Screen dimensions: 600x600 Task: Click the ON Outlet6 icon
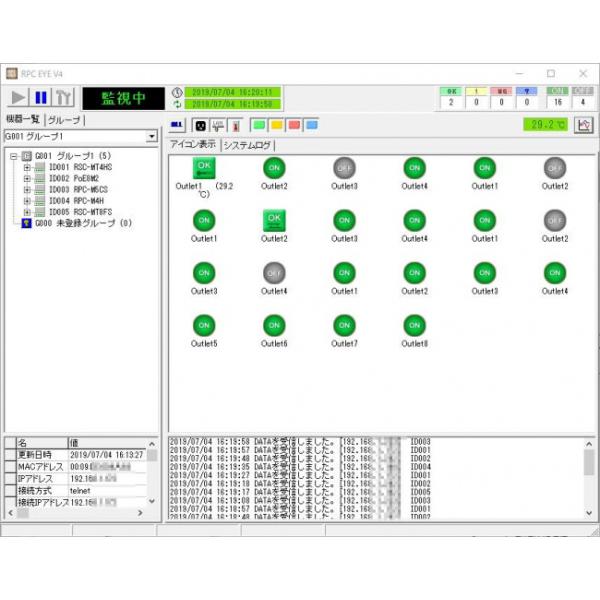click(x=274, y=325)
